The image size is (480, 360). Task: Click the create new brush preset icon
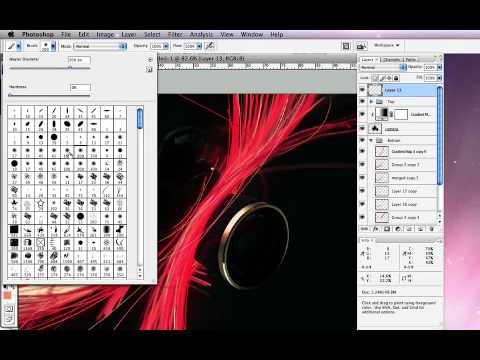[149, 70]
